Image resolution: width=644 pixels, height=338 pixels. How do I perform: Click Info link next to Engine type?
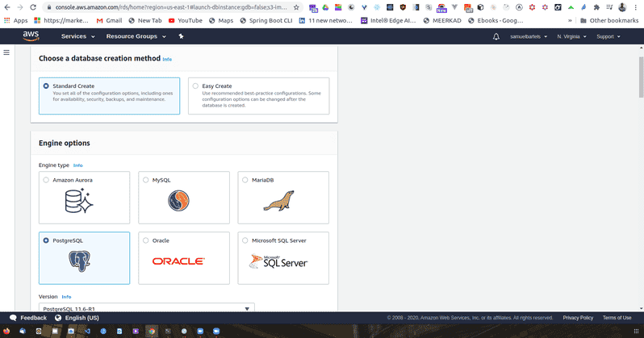click(78, 165)
